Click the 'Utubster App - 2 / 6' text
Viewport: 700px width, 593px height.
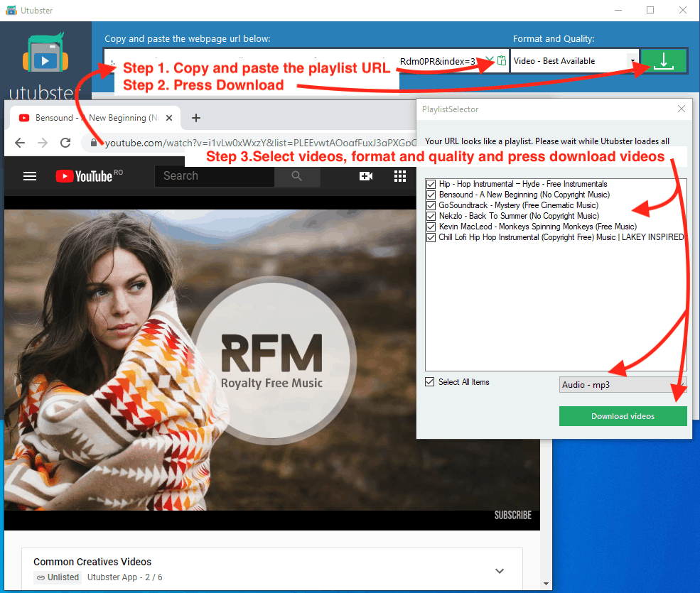(x=125, y=577)
